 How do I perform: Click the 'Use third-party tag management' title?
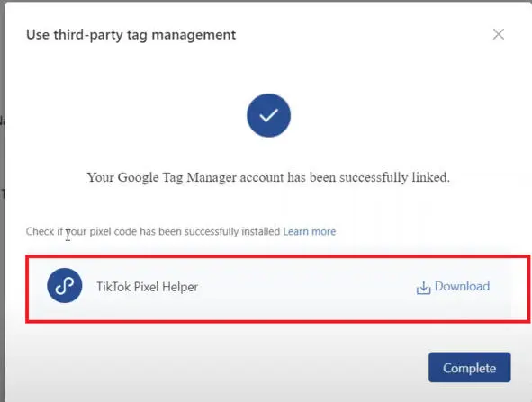click(131, 35)
